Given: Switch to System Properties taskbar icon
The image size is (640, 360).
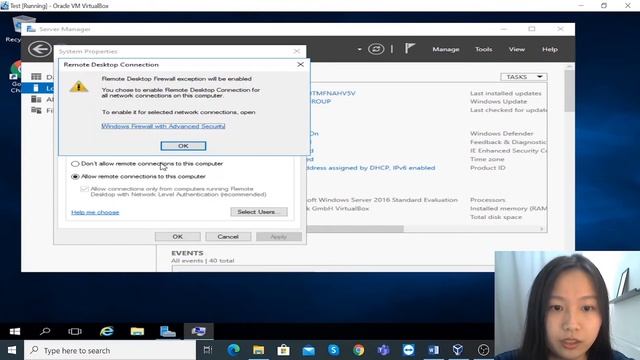Looking at the screenshot, I should coord(198,331).
